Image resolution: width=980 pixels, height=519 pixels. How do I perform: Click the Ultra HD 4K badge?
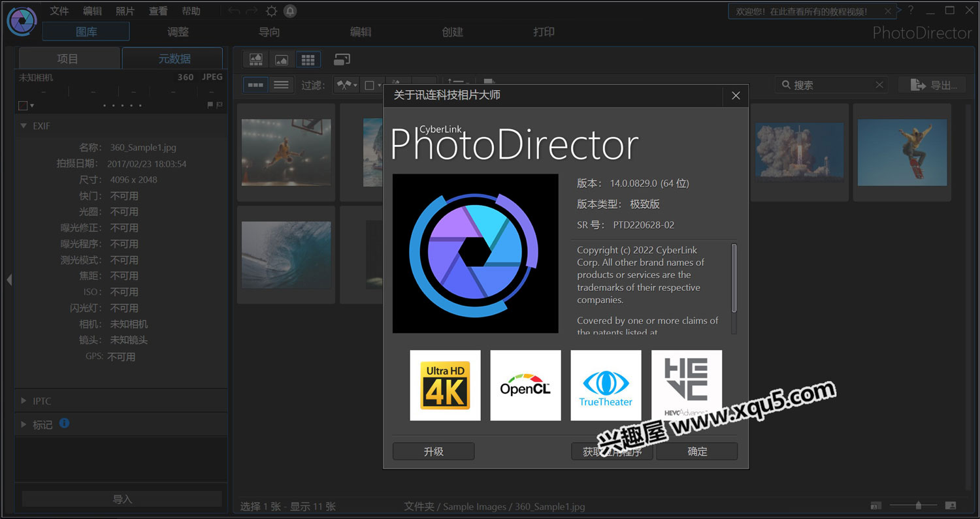pyautogui.click(x=445, y=385)
